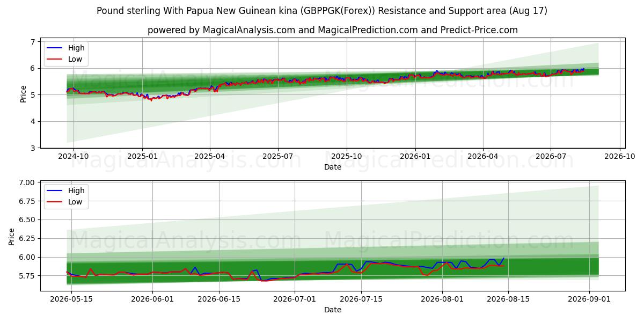Click the '2026-06-15' date tick label
The image size is (644, 322).
219,299
